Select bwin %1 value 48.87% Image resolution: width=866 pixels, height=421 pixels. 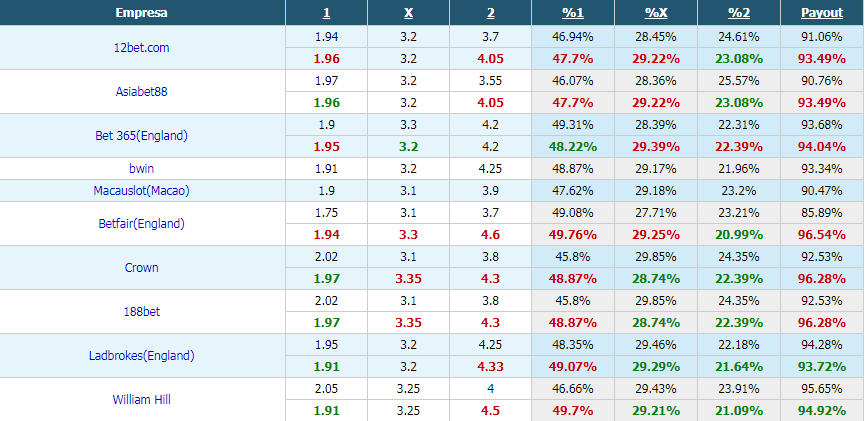[x=573, y=169]
